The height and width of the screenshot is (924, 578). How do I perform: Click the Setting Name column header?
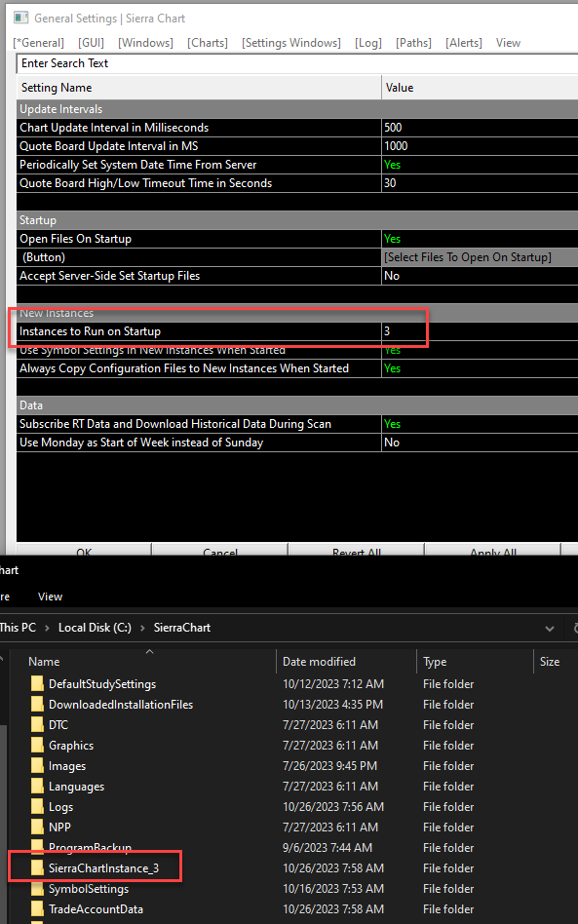point(199,88)
